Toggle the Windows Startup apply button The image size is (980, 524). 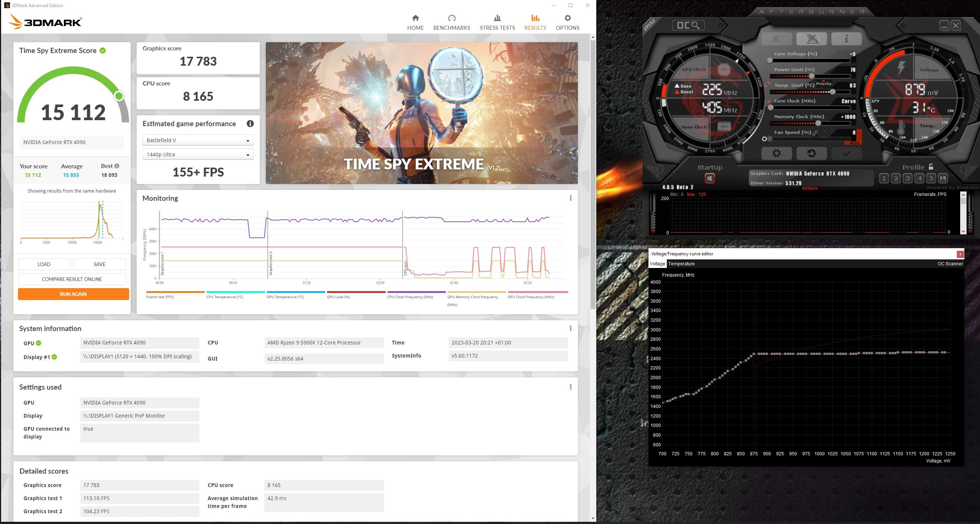coord(709,178)
